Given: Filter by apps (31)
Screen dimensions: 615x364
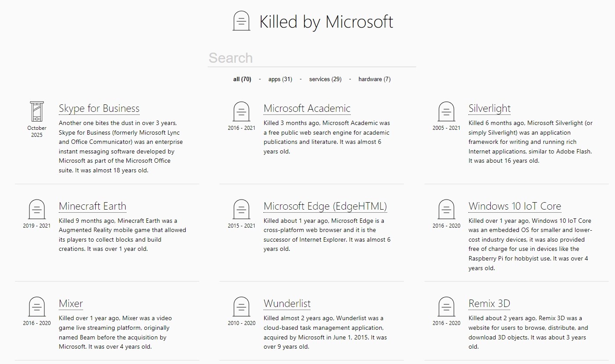Looking at the screenshot, I should [x=280, y=79].
